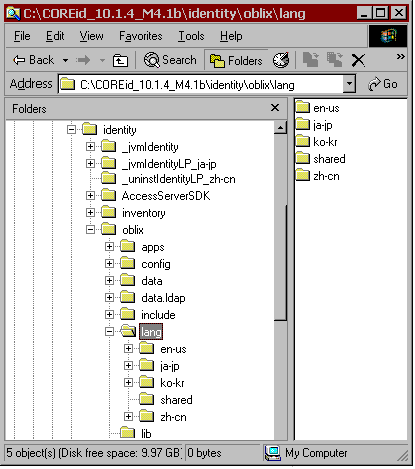
Task: Open the File menu
Action: [x=22, y=36]
